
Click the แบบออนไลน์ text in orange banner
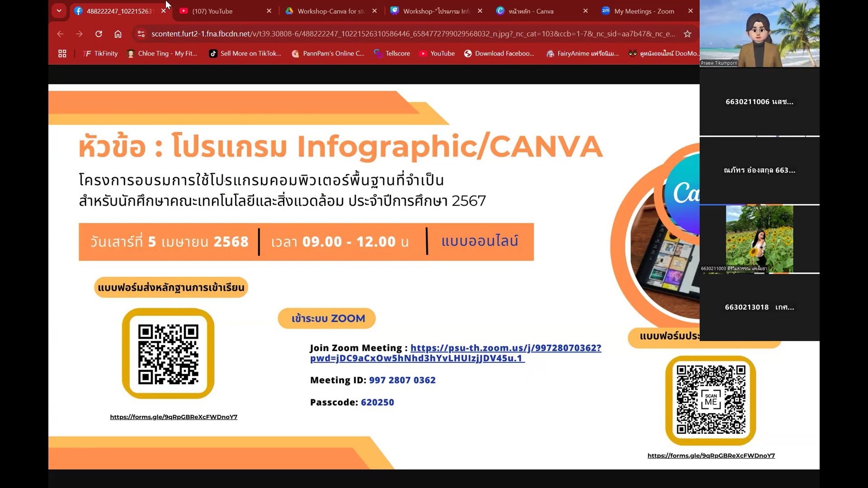click(480, 241)
